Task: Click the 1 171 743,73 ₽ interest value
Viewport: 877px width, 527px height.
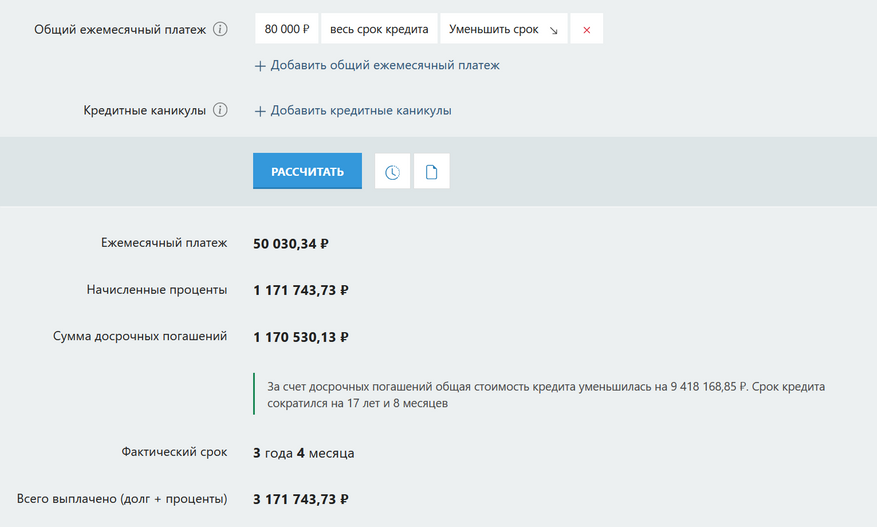Action: (301, 290)
